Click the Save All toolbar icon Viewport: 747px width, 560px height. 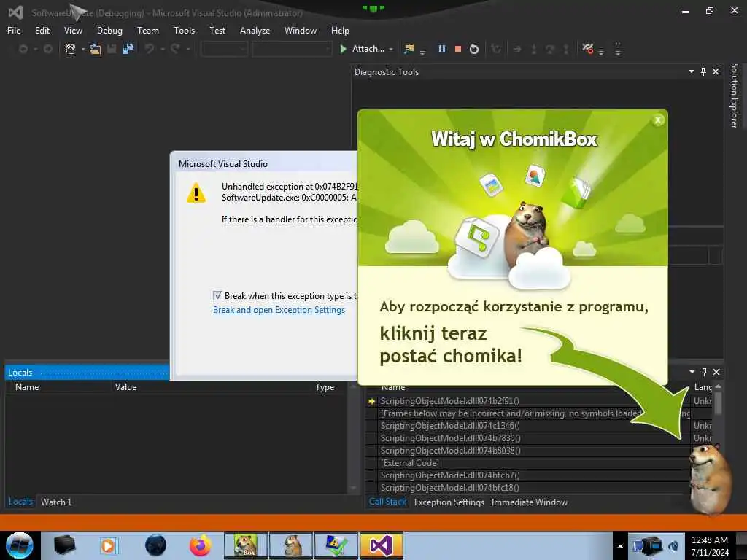click(x=128, y=49)
